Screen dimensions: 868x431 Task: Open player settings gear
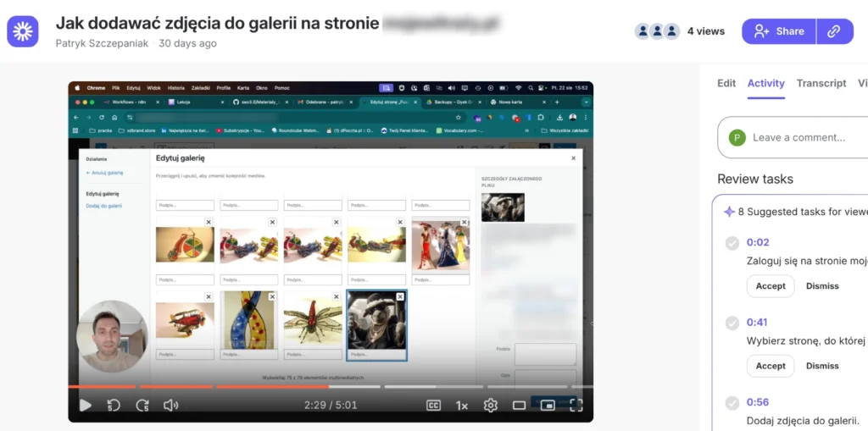tap(491, 406)
